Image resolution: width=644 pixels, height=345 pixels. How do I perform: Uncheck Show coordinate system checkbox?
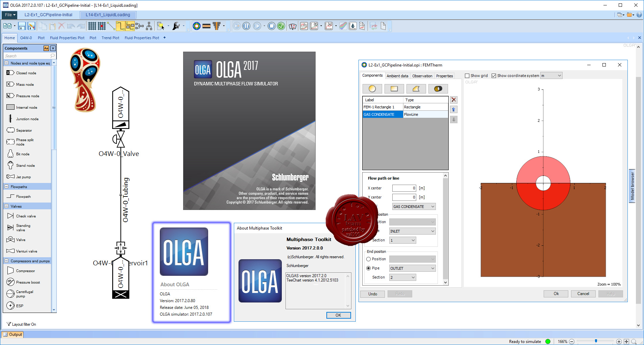[x=494, y=76]
